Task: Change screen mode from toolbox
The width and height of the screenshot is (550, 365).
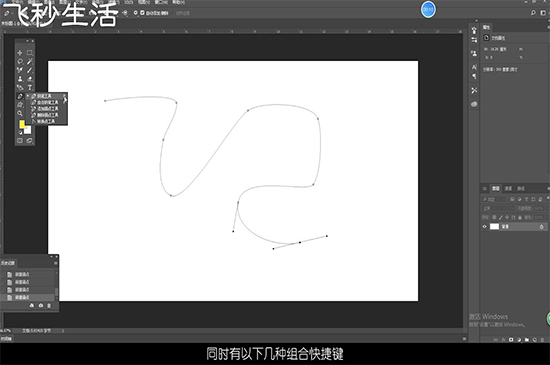Action: (29, 141)
